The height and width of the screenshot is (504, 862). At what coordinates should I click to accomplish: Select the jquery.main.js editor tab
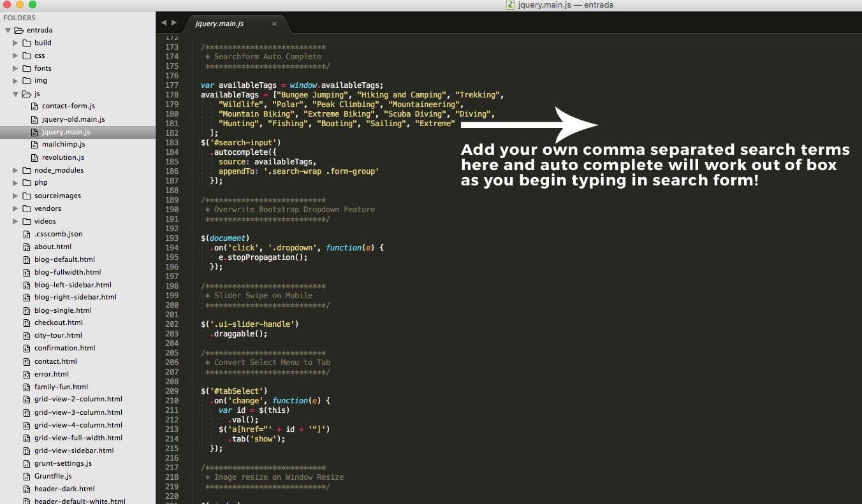(219, 24)
